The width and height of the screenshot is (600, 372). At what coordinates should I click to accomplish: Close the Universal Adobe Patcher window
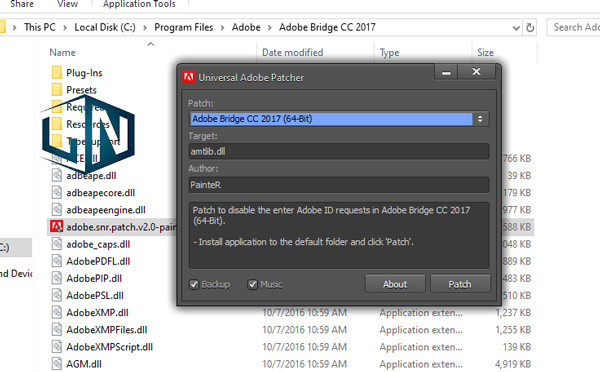click(476, 72)
